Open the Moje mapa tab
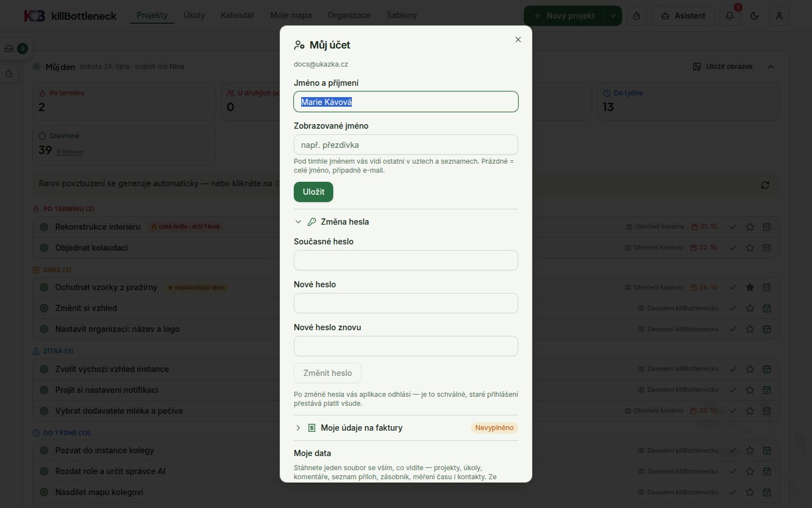The height and width of the screenshot is (508, 812). coord(291,15)
